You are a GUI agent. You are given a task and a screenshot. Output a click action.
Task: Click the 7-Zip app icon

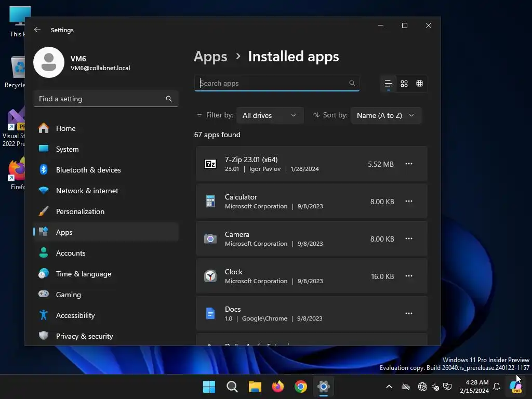[210, 164]
